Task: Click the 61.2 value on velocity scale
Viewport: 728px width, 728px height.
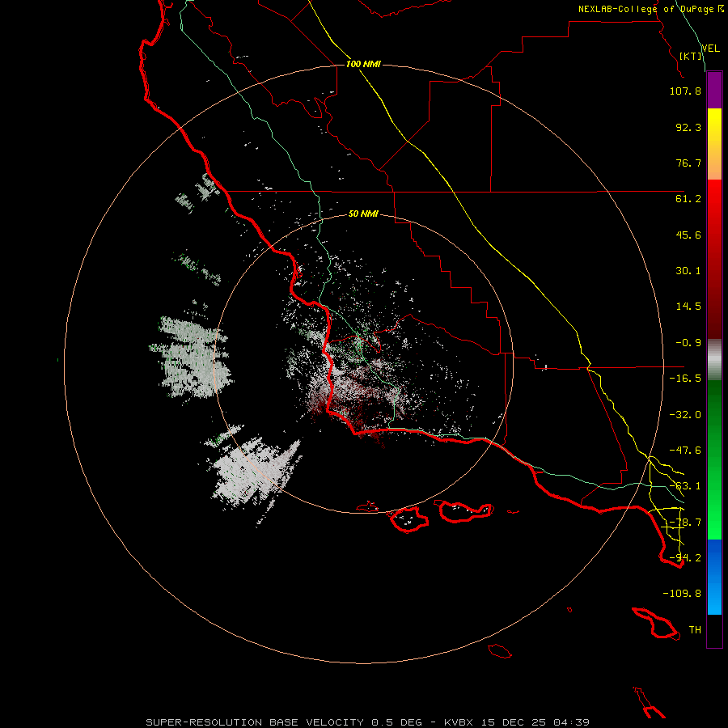Action: point(688,199)
